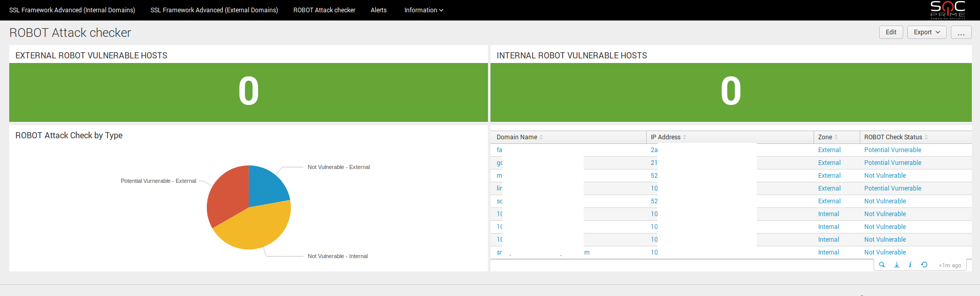Refresh the hosts table panel
The width and height of the screenshot is (980, 296).
pyautogui.click(x=924, y=265)
